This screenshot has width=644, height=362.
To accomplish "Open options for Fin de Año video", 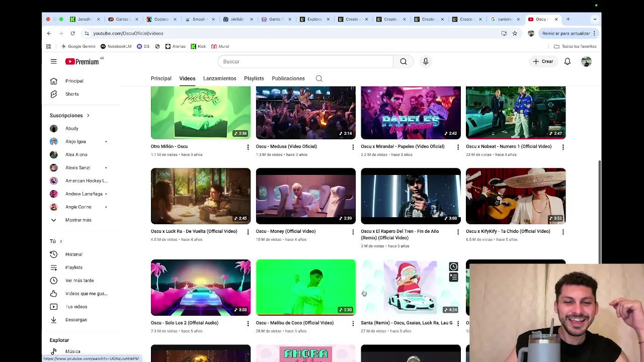I will [458, 232].
